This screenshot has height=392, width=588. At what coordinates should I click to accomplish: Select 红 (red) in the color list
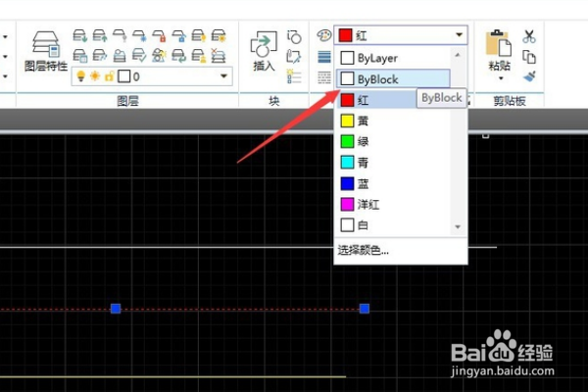point(376,100)
